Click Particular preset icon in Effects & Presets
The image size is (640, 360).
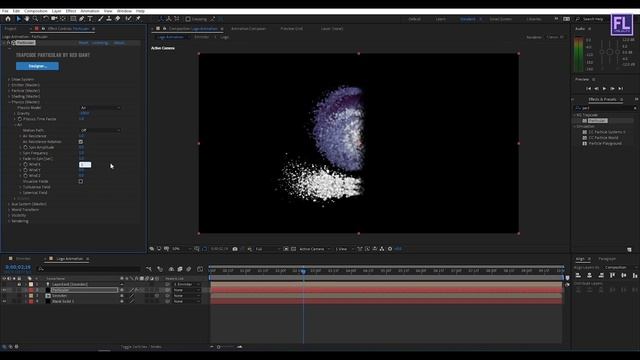click(584, 121)
